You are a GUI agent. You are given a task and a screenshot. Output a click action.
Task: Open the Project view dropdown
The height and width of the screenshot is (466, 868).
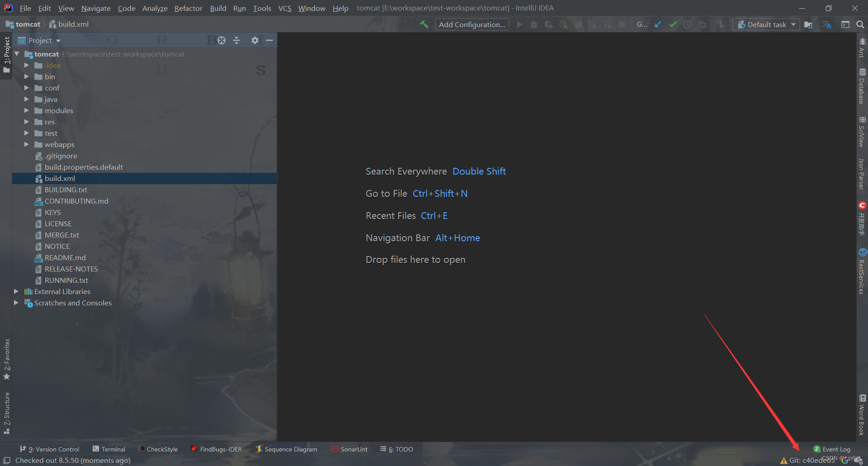pos(39,40)
